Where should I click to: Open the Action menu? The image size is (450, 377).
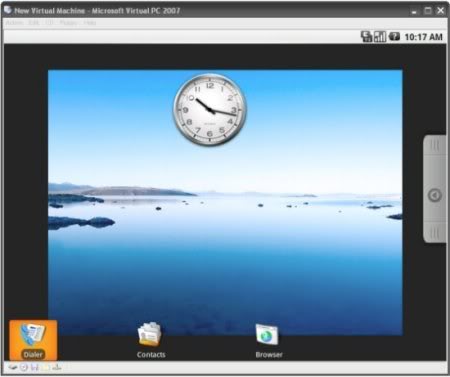coord(15,23)
